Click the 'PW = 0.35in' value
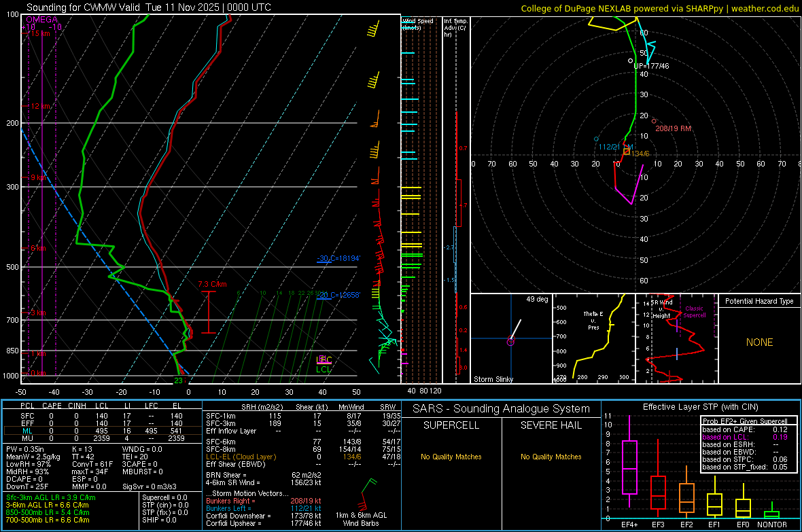The image size is (802, 532). [25, 449]
